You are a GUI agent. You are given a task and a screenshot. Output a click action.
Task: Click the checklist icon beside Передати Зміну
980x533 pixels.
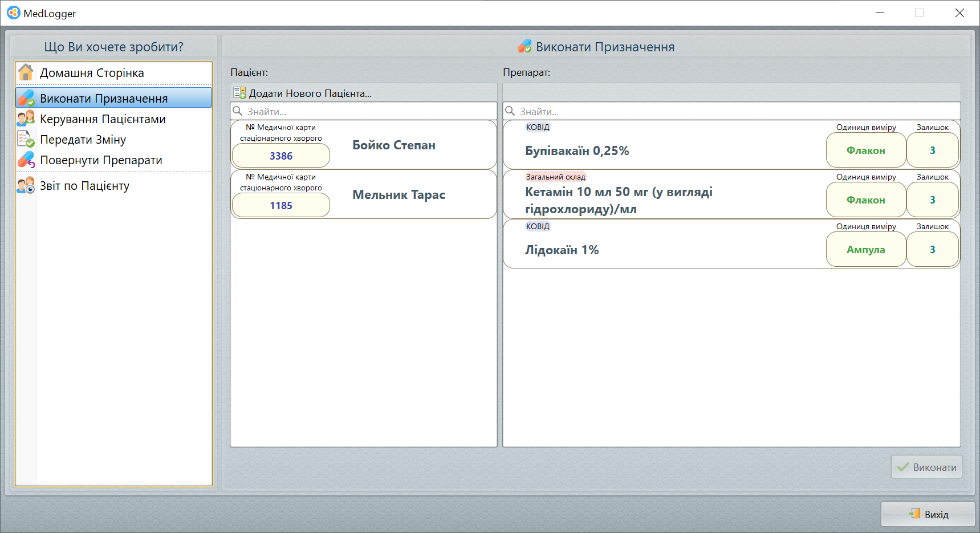[x=26, y=139]
